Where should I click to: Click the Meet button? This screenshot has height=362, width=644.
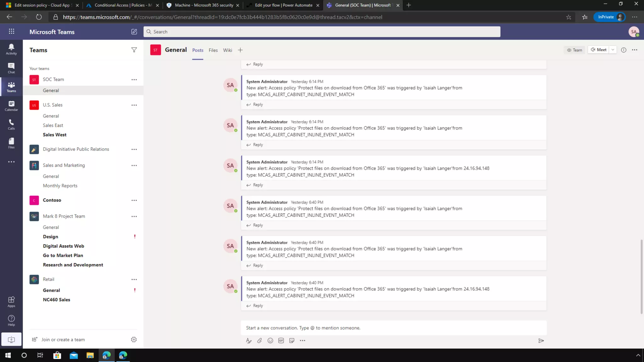coord(598,50)
